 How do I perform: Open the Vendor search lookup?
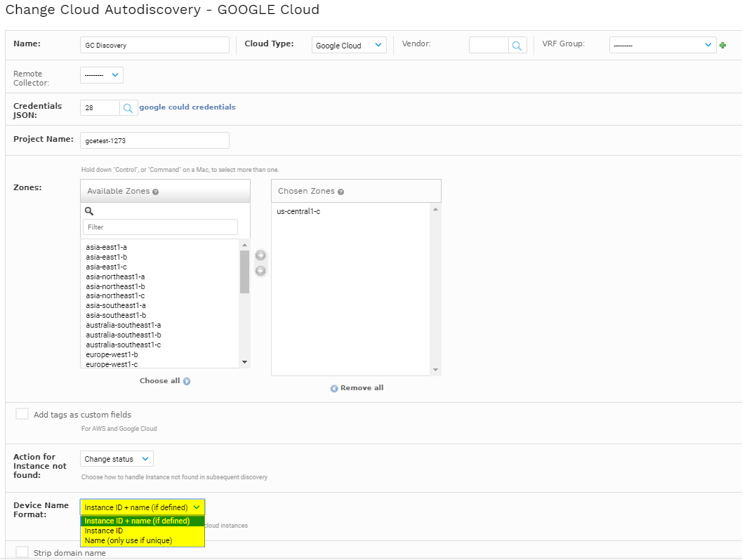click(517, 44)
